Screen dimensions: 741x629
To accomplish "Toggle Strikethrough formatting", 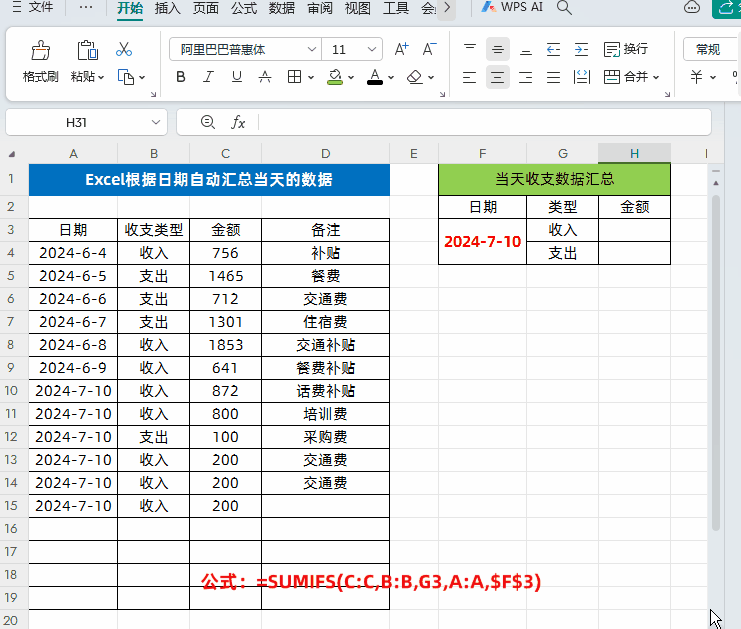I will tap(265, 77).
